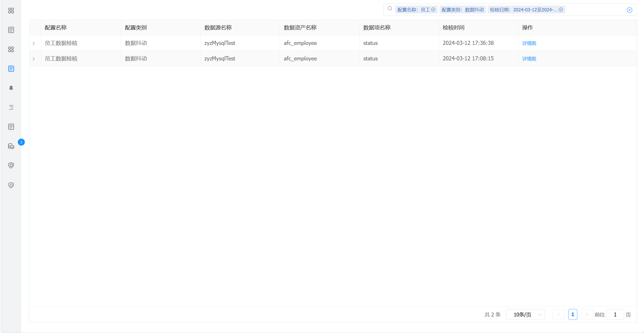644x333 pixels.
Task: Open the 10条/页 page size dropdown
Action: [525, 314]
